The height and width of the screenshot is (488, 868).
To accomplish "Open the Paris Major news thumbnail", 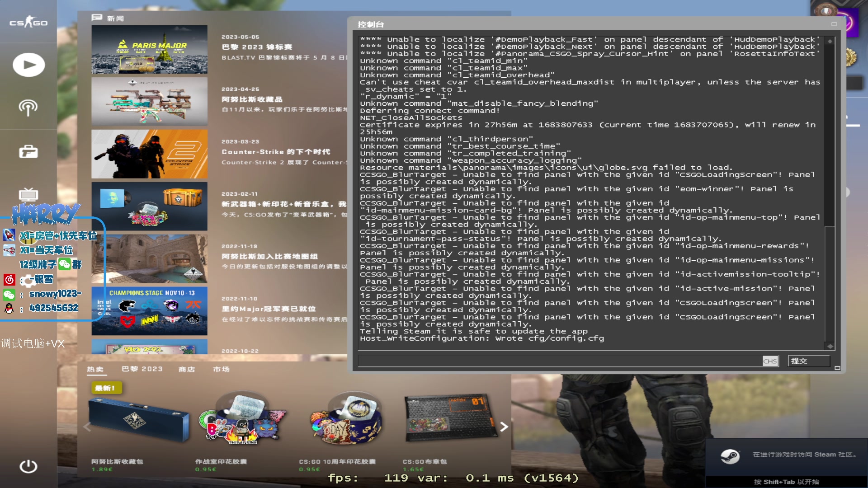I will pyautogui.click(x=150, y=49).
